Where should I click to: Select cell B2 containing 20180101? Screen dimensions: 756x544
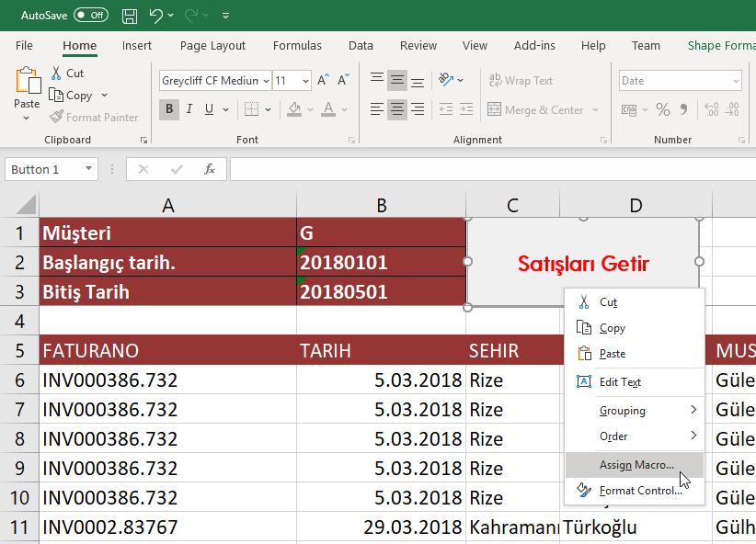click(x=381, y=263)
